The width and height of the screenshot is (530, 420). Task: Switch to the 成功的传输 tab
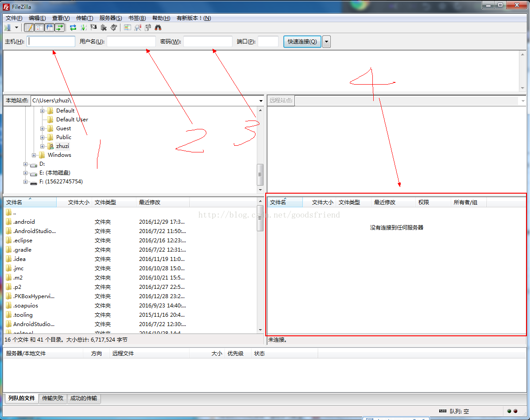click(x=84, y=398)
